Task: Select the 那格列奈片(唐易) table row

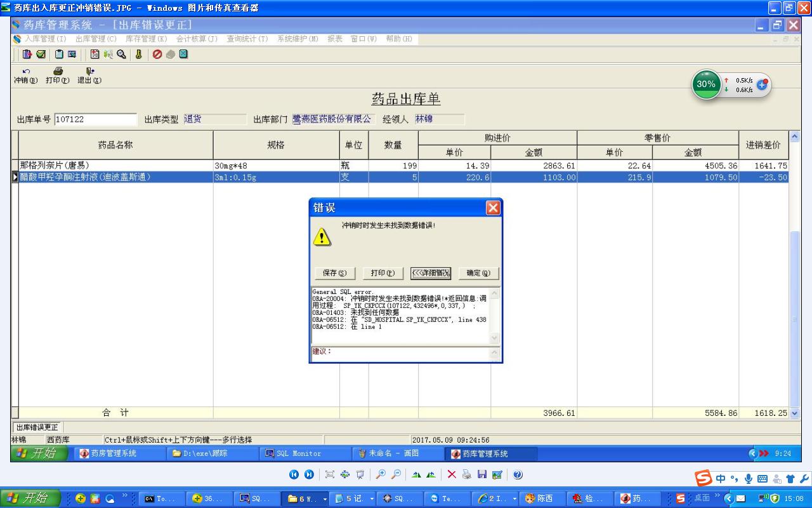Action: point(403,166)
